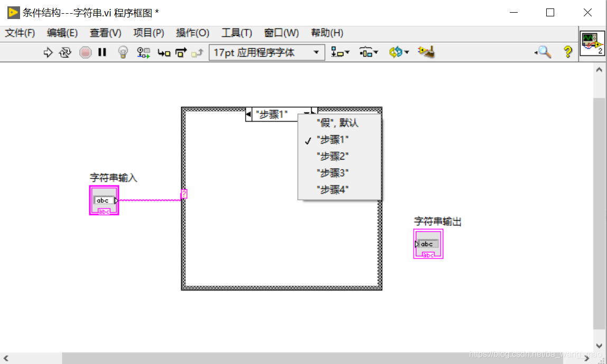607x364 pixels.
Task: Click the 字符串输出 label
Action: tap(437, 221)
